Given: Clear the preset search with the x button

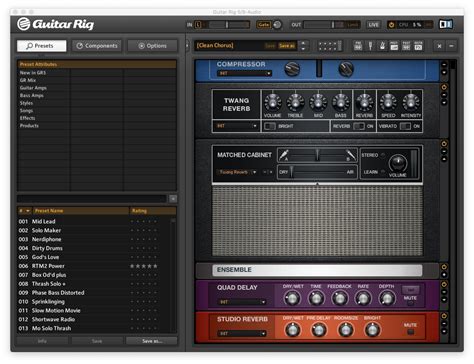Looking at the screenshot, I should [173, 199].
